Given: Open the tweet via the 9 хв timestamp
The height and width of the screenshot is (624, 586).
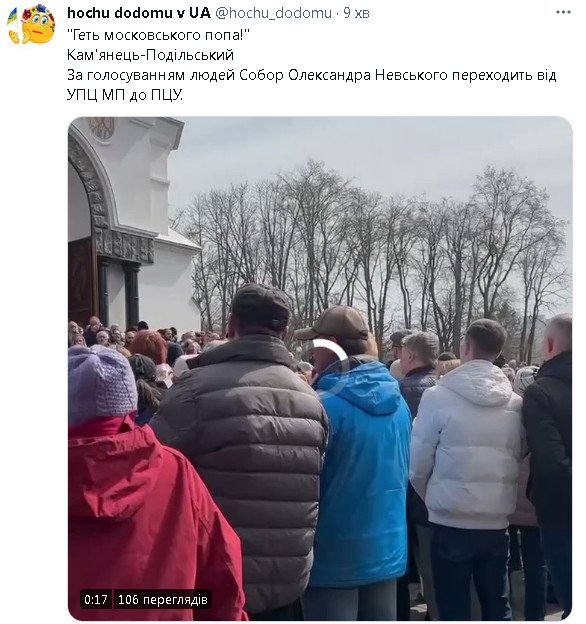Looking at the screenshot, I should pos(356,13).
